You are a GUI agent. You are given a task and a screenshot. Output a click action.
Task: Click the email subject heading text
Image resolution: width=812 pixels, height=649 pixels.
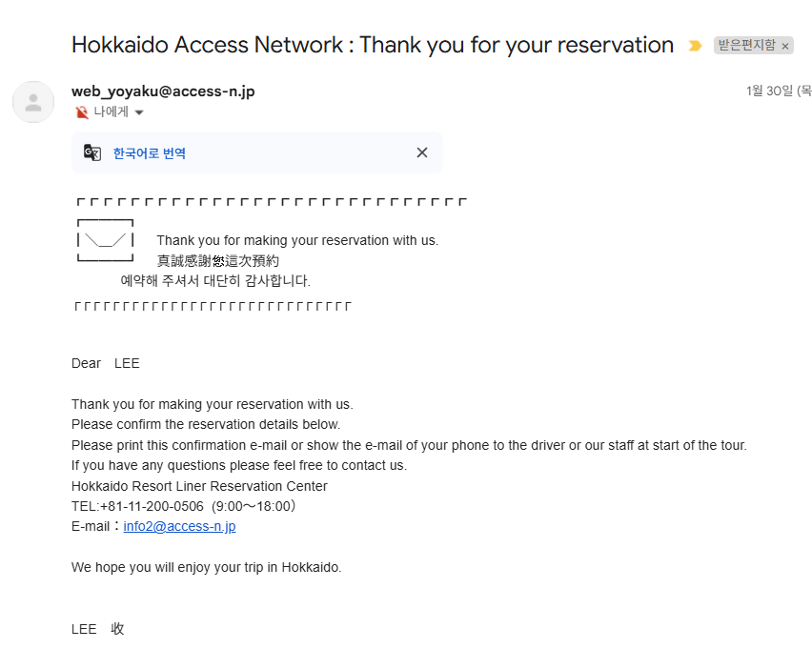373,45
